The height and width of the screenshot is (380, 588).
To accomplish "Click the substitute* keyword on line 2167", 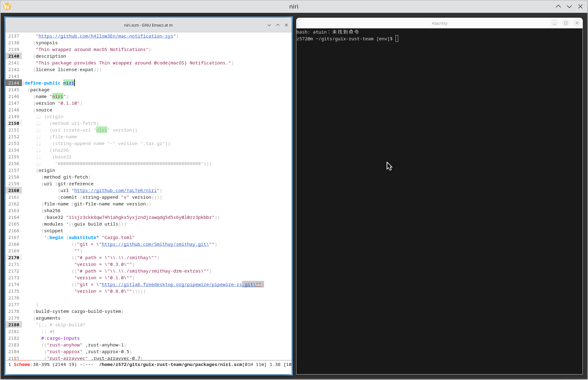I will [x=84, y=237].
